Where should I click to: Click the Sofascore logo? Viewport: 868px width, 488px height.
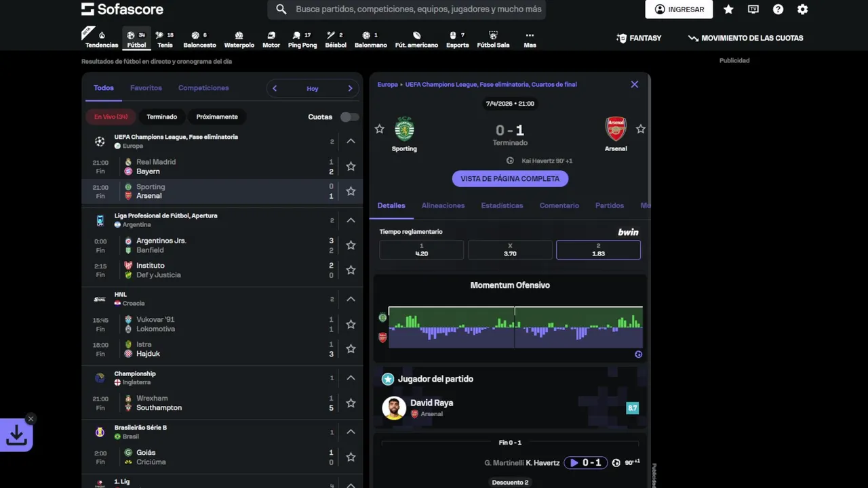122,9
